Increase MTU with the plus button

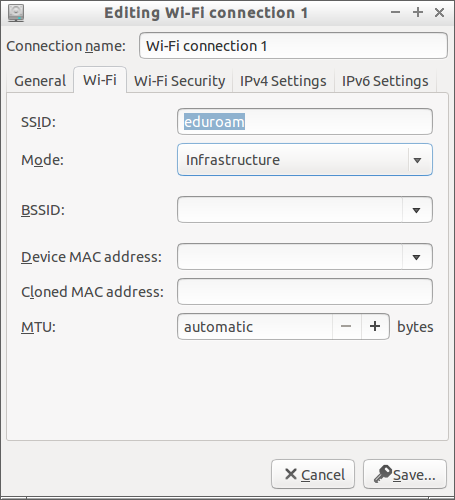point(375,326)
